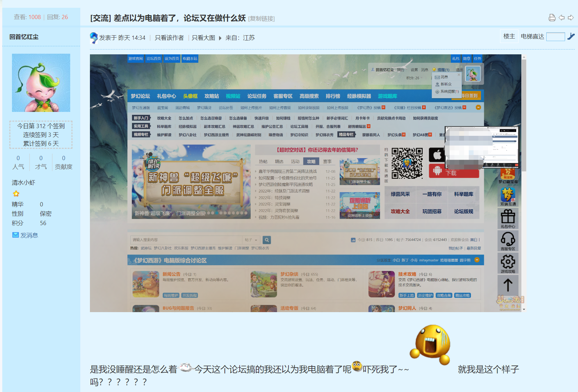Click 每日签到 button in embedded screenshot
578x392 pixels.
tap(471, 96)
